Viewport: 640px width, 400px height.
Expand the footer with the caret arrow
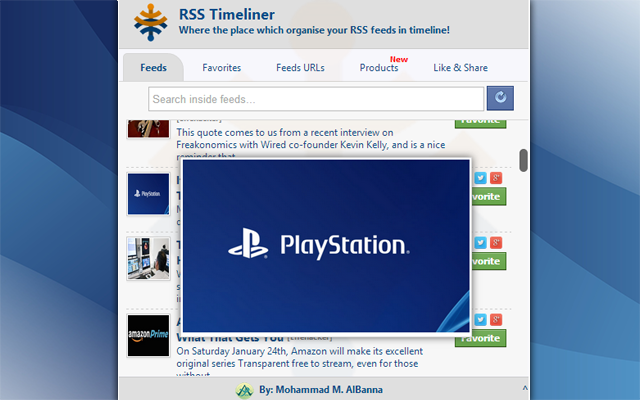pos(525,388)
